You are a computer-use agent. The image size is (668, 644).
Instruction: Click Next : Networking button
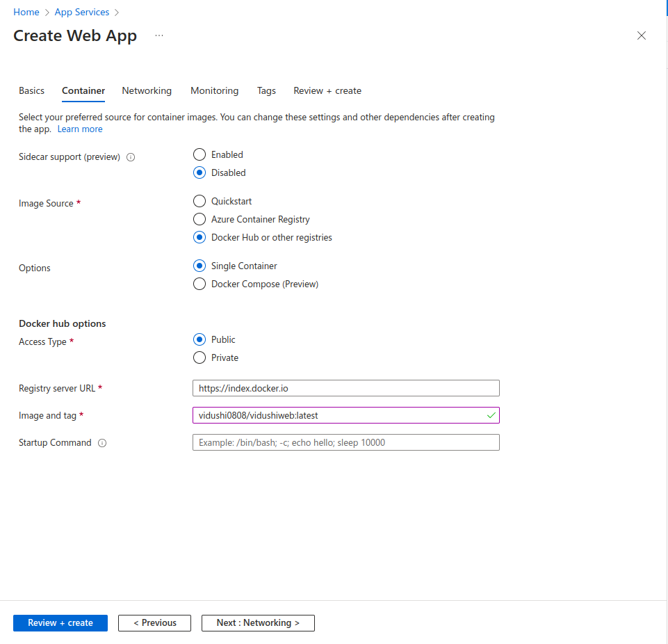(258, 623)
